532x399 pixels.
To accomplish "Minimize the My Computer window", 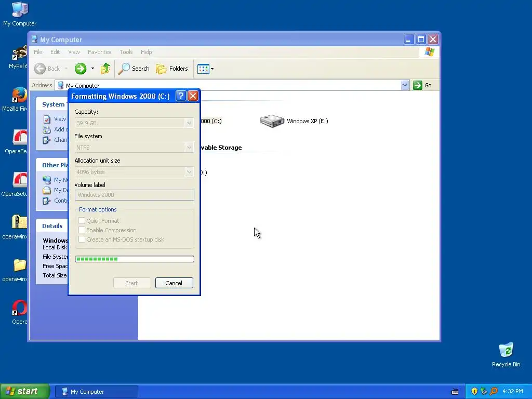I will 409,39.
